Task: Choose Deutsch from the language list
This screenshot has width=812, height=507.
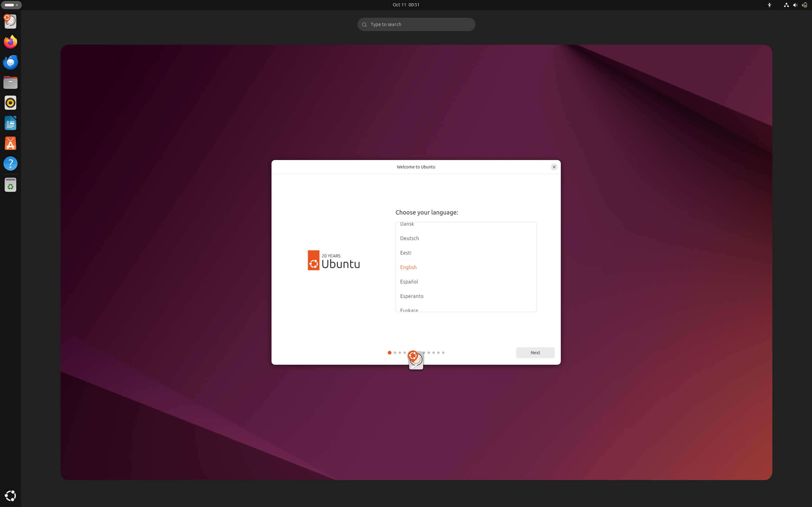Action: (409, 238)
